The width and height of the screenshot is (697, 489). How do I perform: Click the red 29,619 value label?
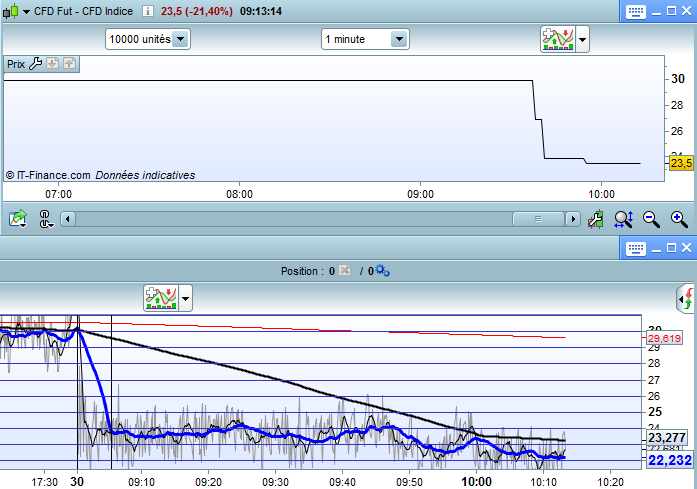click(x=664, y=338)
